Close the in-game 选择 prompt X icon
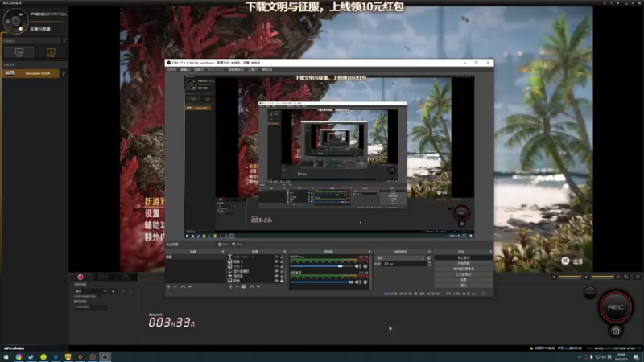 565,261
